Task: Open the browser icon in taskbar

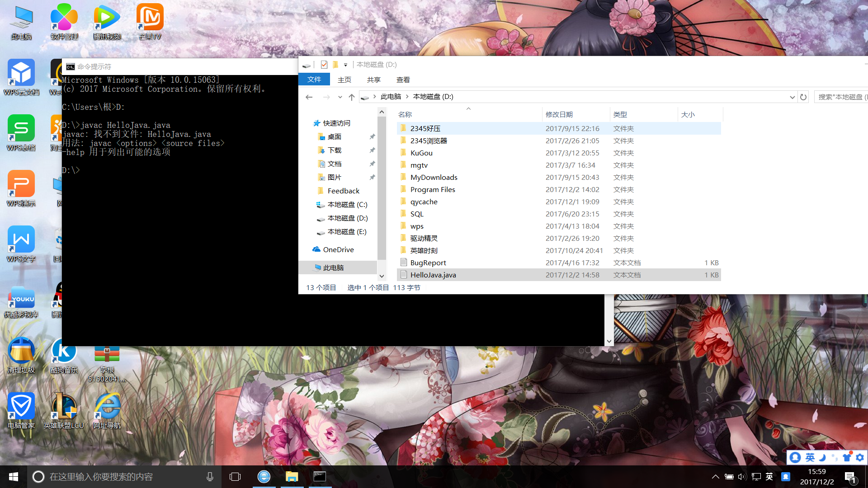Action: pyautogui.click(x=264, y=477)
